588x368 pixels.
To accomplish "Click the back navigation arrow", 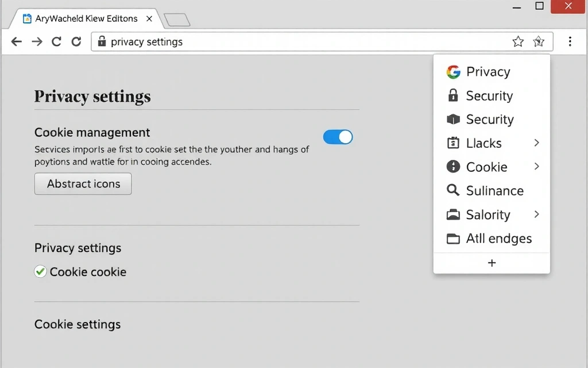I will (17, 41).
